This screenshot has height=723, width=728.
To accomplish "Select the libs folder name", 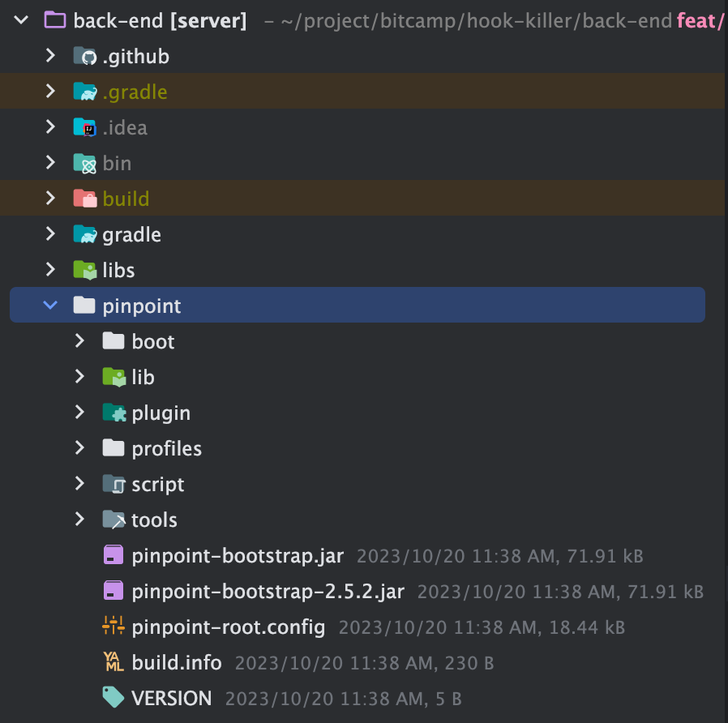I will (x=118, y=270).
